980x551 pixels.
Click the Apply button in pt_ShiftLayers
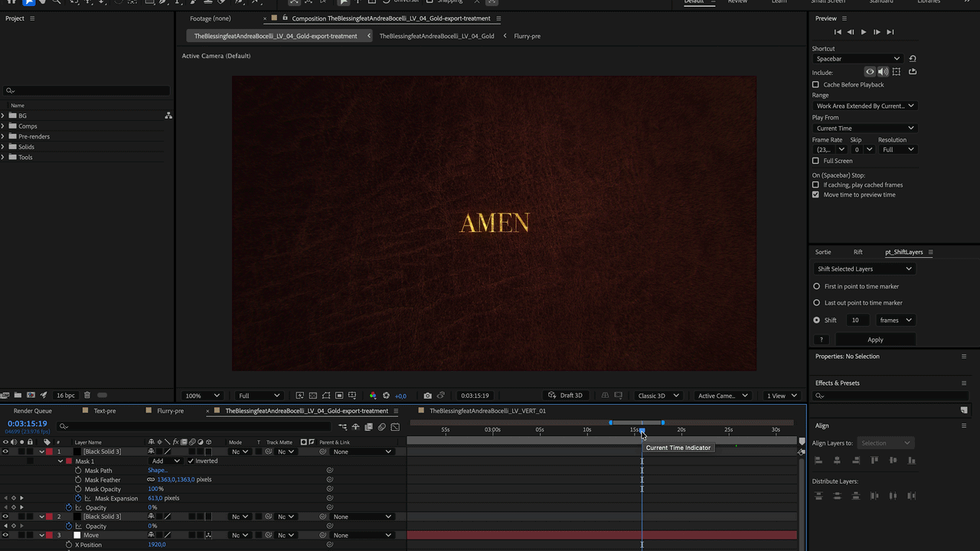[x=875, y=340]
